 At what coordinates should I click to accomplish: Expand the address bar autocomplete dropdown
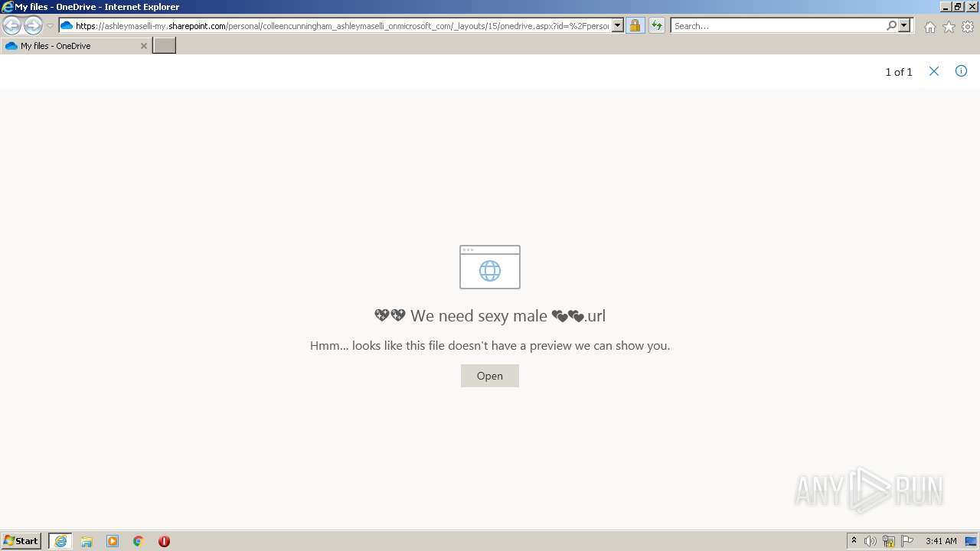coord(618,26)
